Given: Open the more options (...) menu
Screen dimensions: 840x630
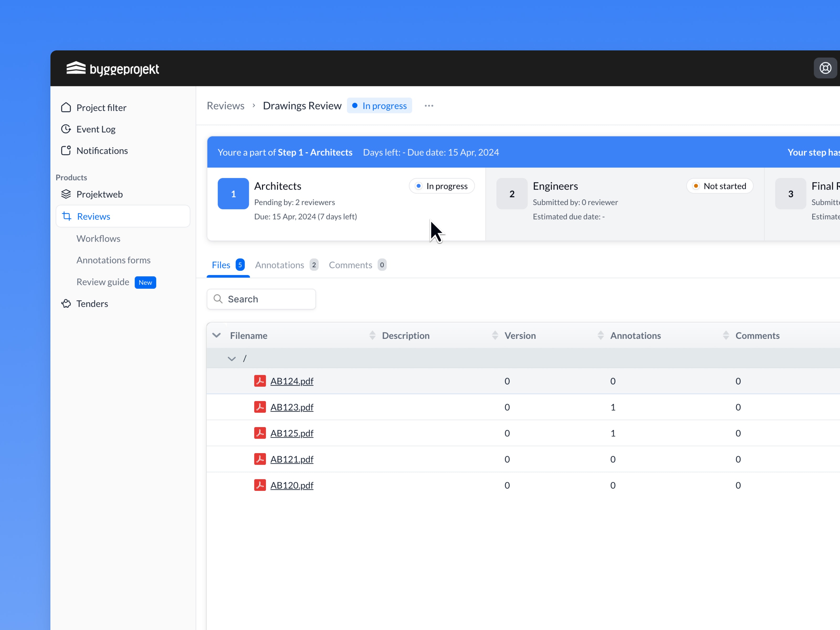Looking at the screenshot, I should pyautogui.click(x=429, y=106).
